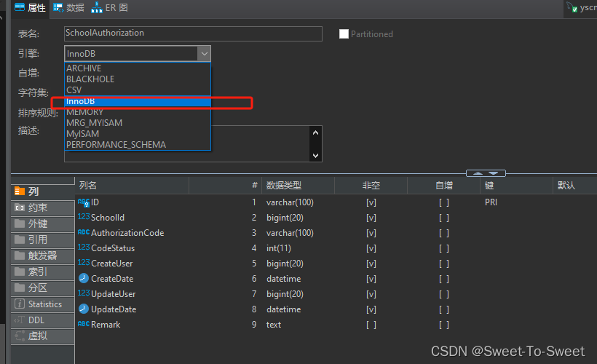Viewport: 597px width, 364px height.
Task: Switch to the 属性 tab
Action: (x=31, y=7)
